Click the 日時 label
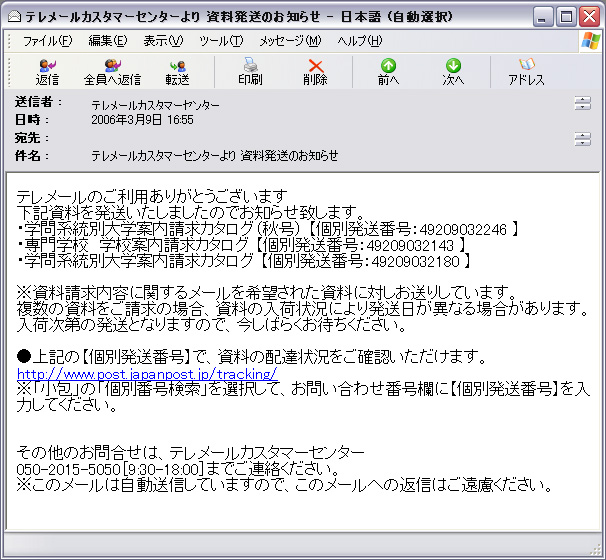This screenshot has width=606, height=560. tap(32, 120)
